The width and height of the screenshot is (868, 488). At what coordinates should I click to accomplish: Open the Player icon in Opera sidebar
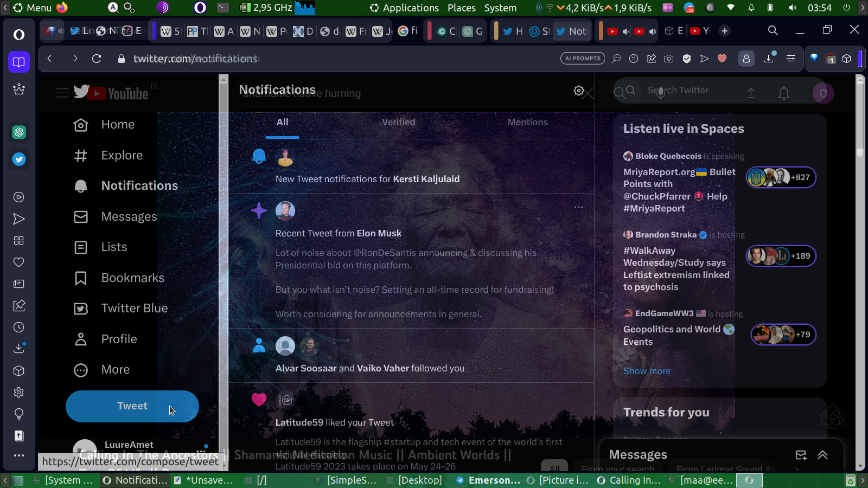[x=19, y=197]
